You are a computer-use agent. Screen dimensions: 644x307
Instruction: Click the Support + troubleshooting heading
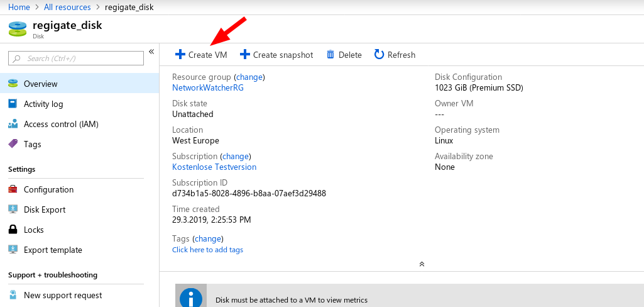click(x=53, y=274)
